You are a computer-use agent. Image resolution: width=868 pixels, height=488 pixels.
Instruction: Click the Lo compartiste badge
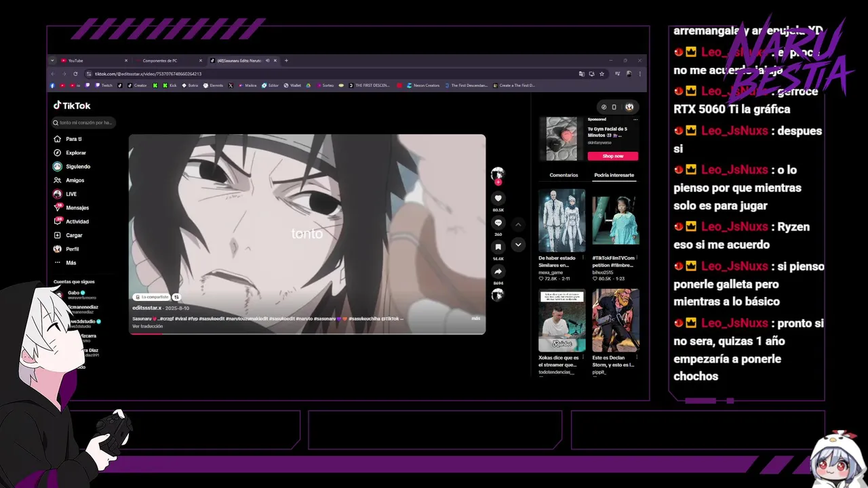151,297
